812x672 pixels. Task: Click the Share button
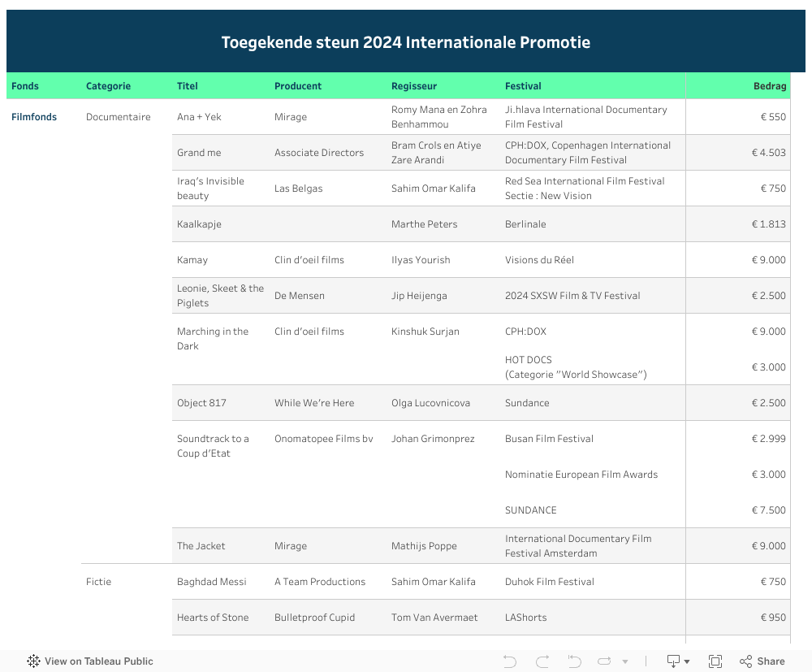click(762, 661)
